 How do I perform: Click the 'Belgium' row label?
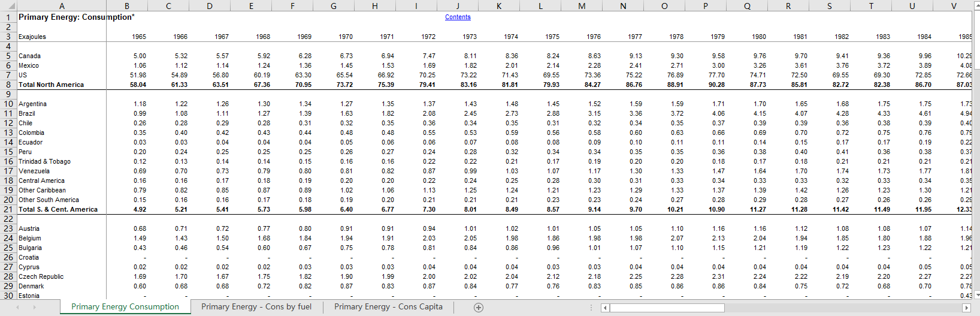click(30, 238)
